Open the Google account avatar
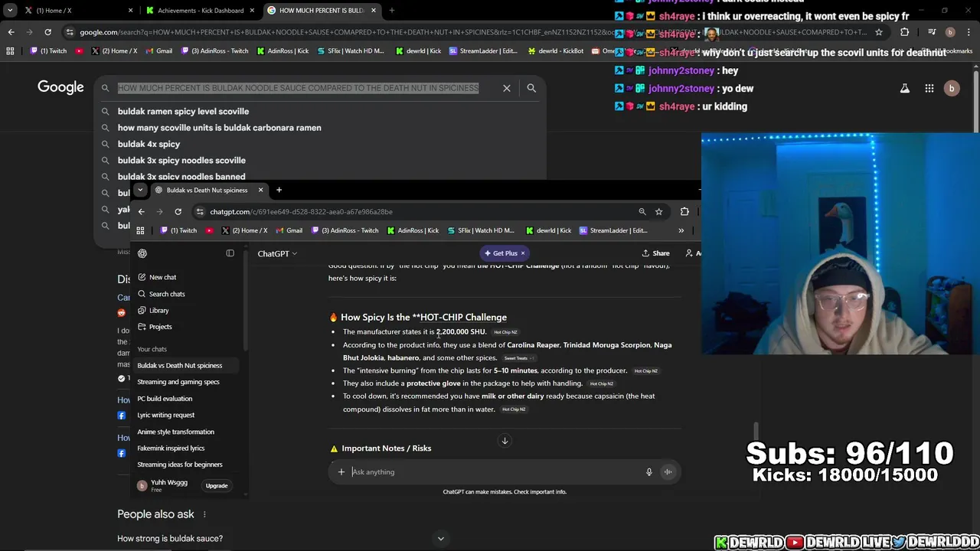 point(952,89)
